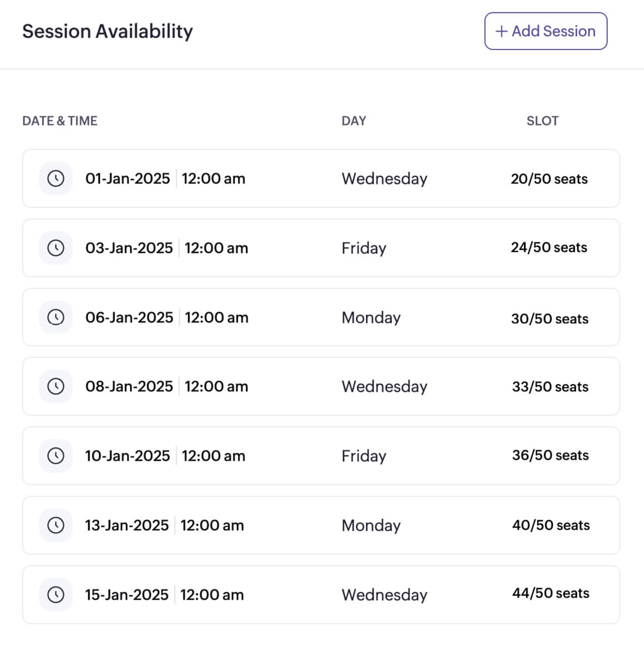
Task: Click the Session Availability heading
Action: [x=107, y=31]
